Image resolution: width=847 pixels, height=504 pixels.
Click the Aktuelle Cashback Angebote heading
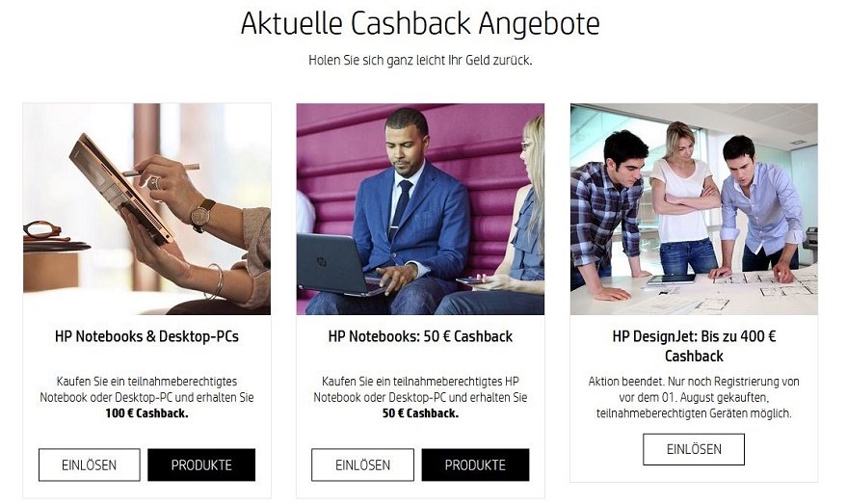tap(420, 23)
